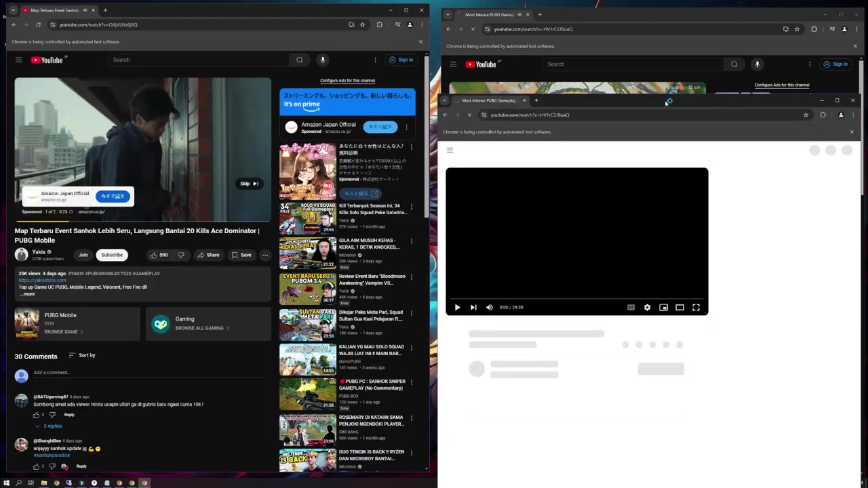Open settings gear in video player
This screenshot has height=488, width=868.
click(647, 307)
